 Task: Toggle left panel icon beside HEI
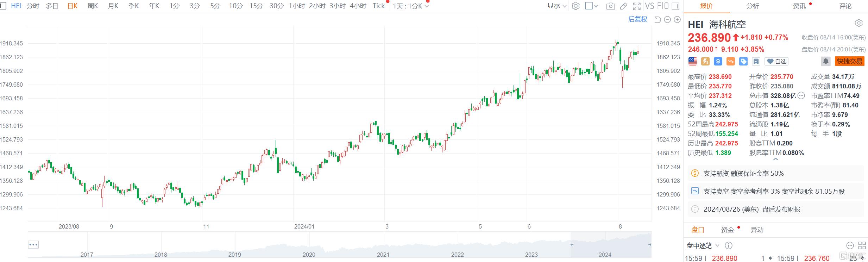pyautogui.click(x=3, y=6)
